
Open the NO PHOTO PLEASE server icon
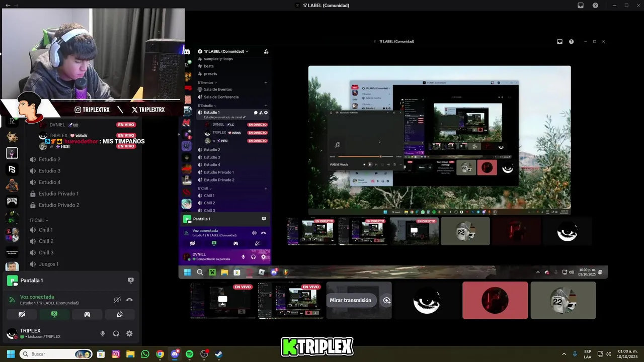pyautogui.click(x=12, y=251)
